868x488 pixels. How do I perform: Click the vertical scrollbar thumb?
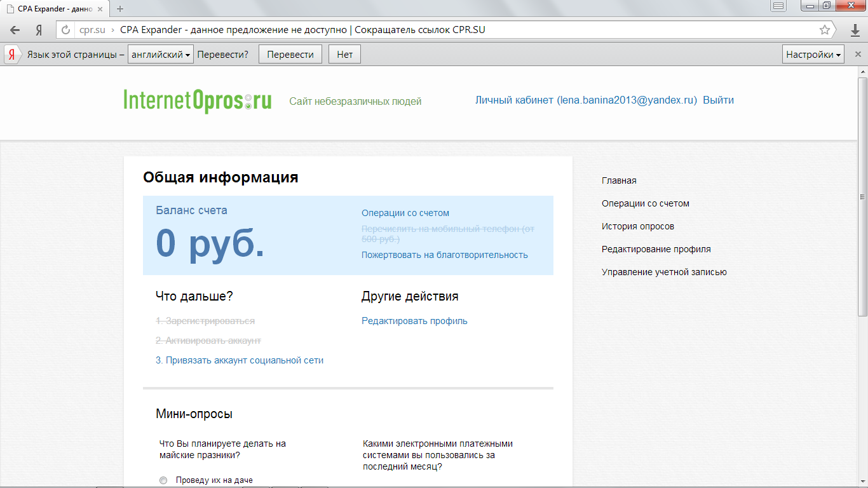[x=862, y=197]
